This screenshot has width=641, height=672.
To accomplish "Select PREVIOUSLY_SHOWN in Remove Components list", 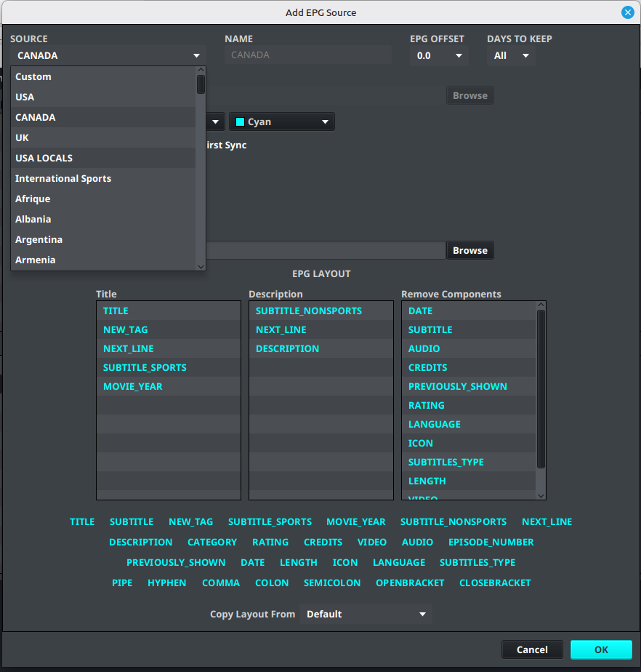I will (x=469, y=386).
